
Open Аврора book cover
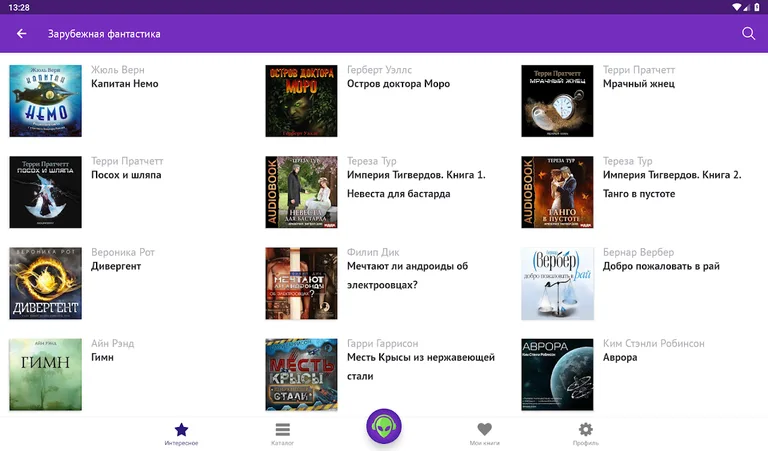(557, 374)
